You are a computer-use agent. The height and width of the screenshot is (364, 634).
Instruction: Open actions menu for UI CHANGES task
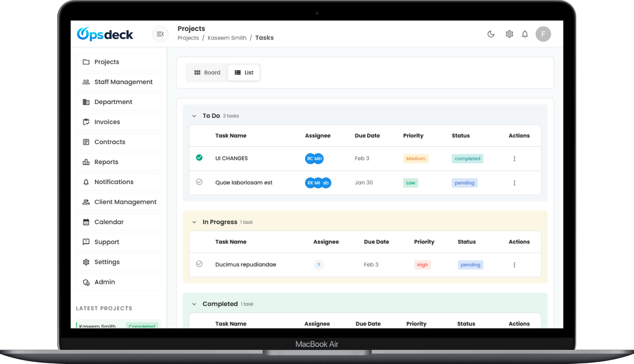pyautogui.click(x=514, y=158)
